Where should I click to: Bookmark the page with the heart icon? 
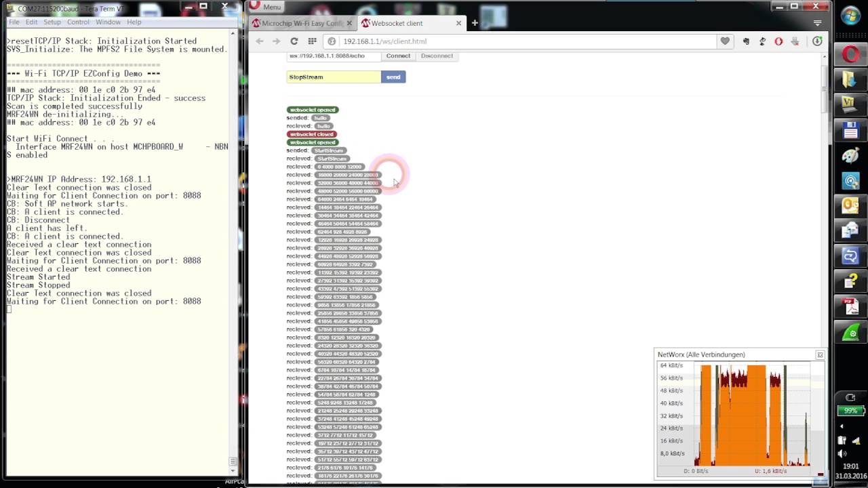[725, 41]
